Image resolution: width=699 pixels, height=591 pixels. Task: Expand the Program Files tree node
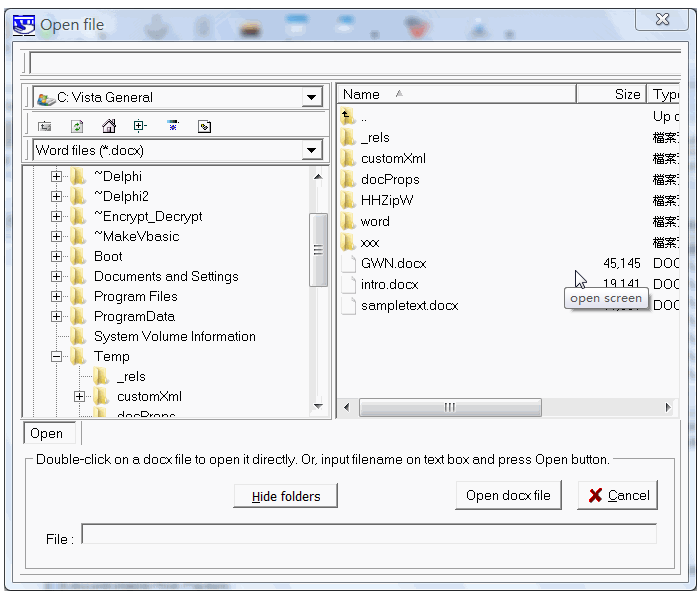[x=56, y=296]
